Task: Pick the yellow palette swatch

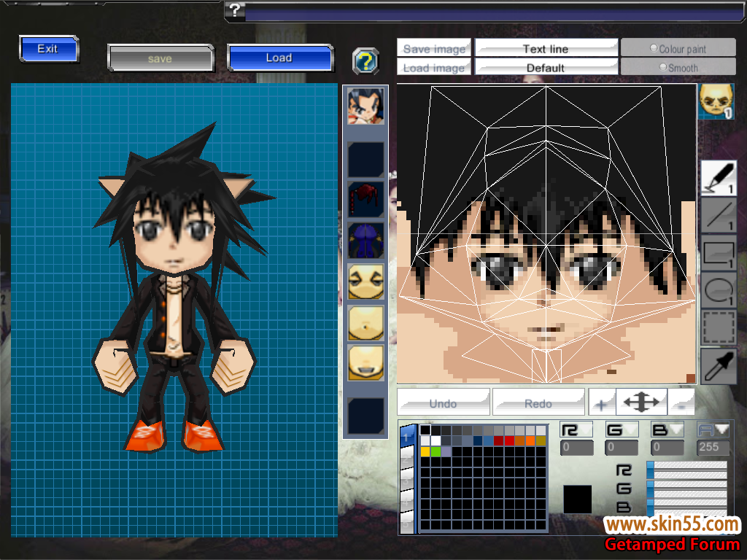Action: click(425, 451)
